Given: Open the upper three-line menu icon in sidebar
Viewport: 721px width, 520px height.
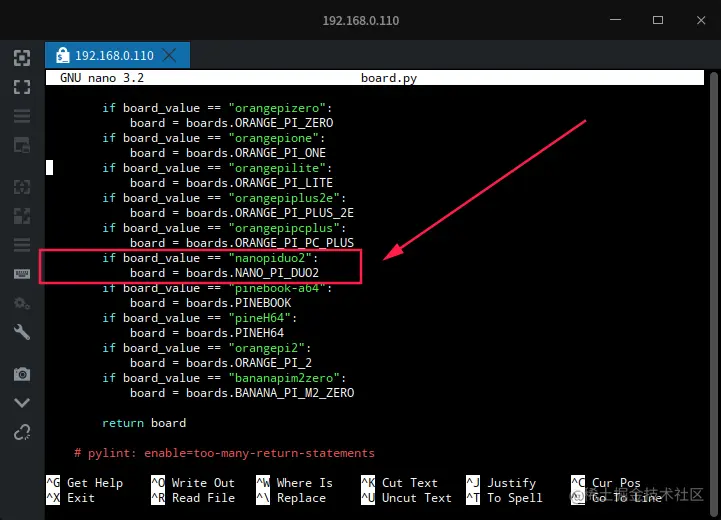Looking at the screenshot, I should [22, 116].
